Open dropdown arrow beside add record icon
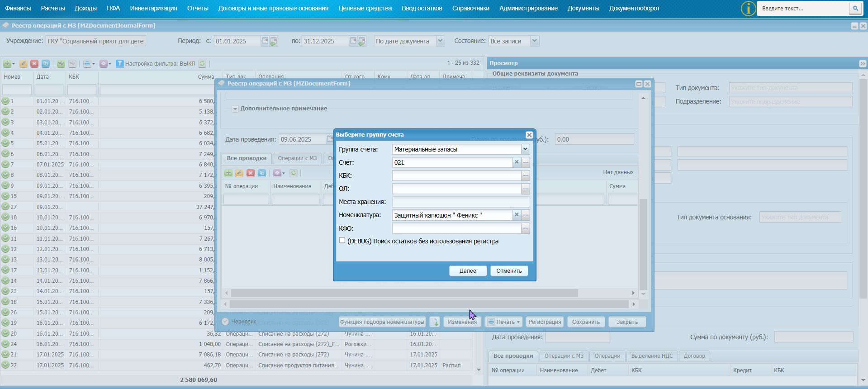The height and width of the screenshot is (389, 868). point(14,64)
